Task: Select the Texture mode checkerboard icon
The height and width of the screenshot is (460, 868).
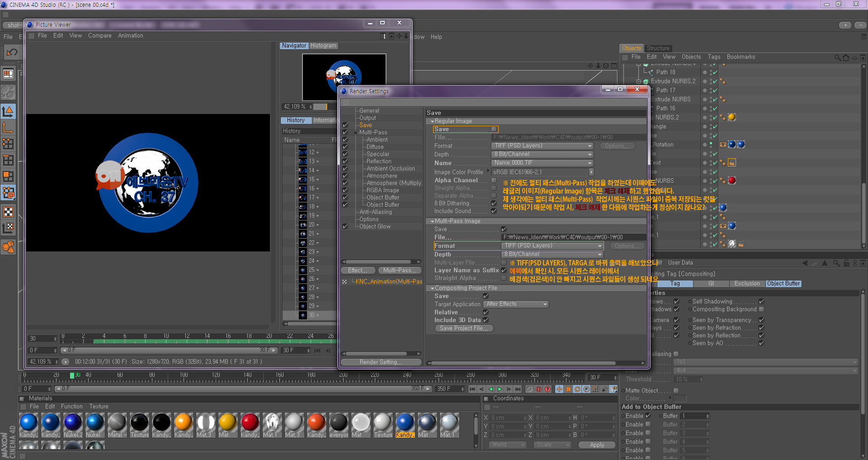Action: click(x=8, y=211)
